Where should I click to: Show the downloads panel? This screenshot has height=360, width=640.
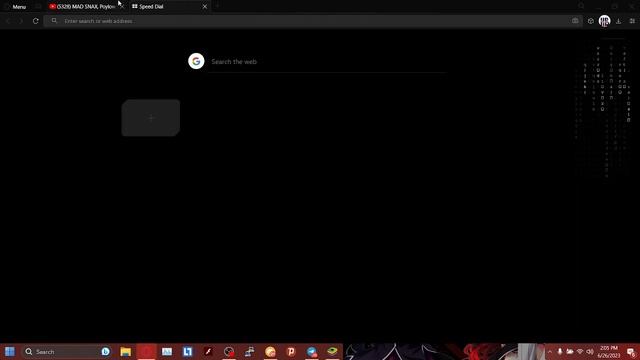[619, 21]
